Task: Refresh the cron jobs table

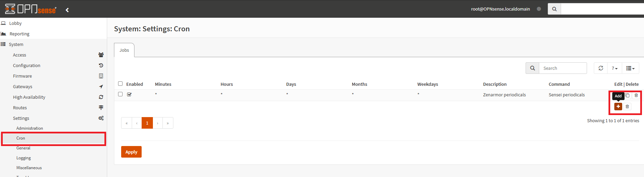Action: [601, 68]
